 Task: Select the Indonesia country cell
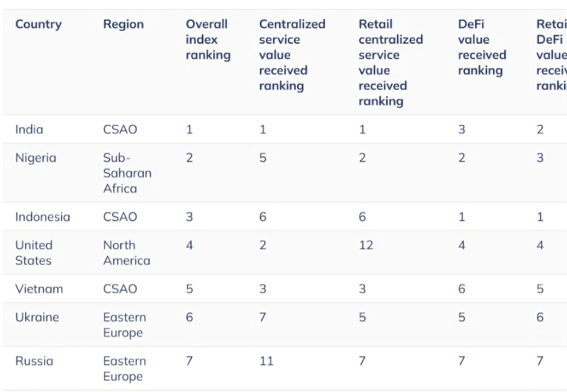(x=43, y=217)
